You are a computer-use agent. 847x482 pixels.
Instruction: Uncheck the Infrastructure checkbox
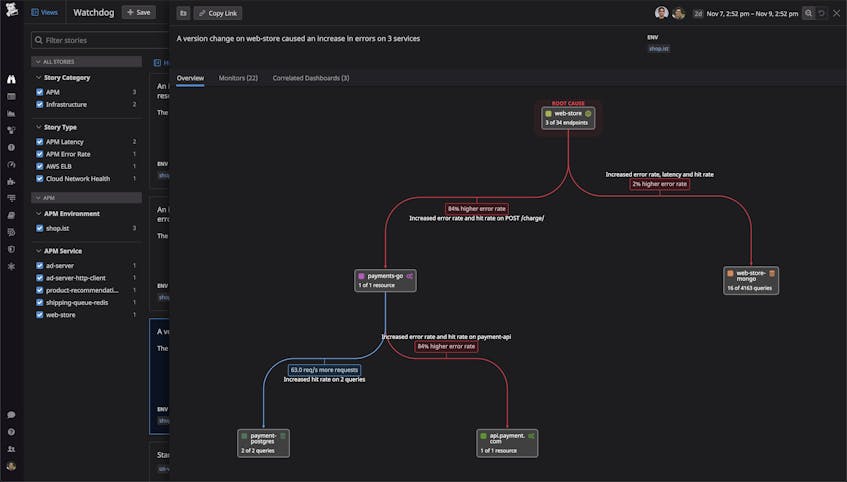tap(39, 104)
